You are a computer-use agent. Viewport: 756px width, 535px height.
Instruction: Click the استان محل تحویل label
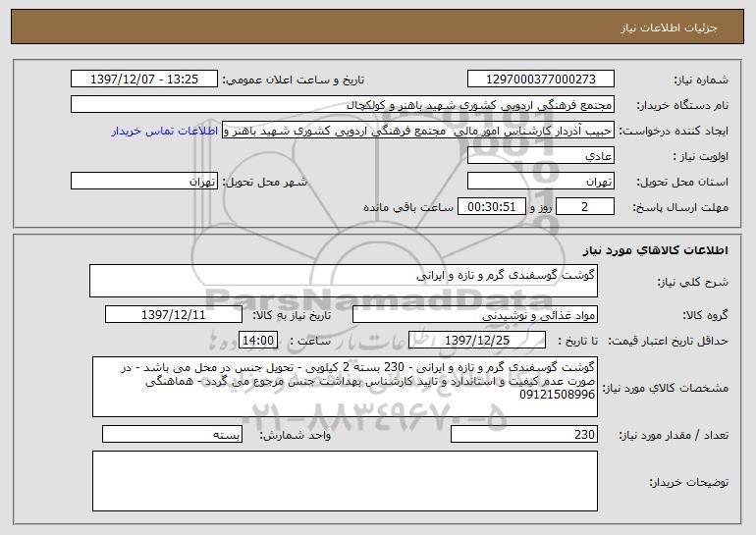coord(682,183)
